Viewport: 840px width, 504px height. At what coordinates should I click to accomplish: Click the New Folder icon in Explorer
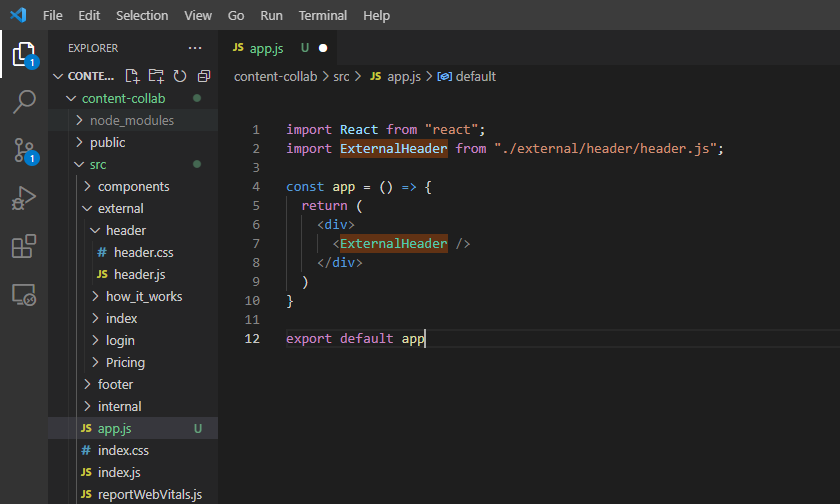pos(156,76)
